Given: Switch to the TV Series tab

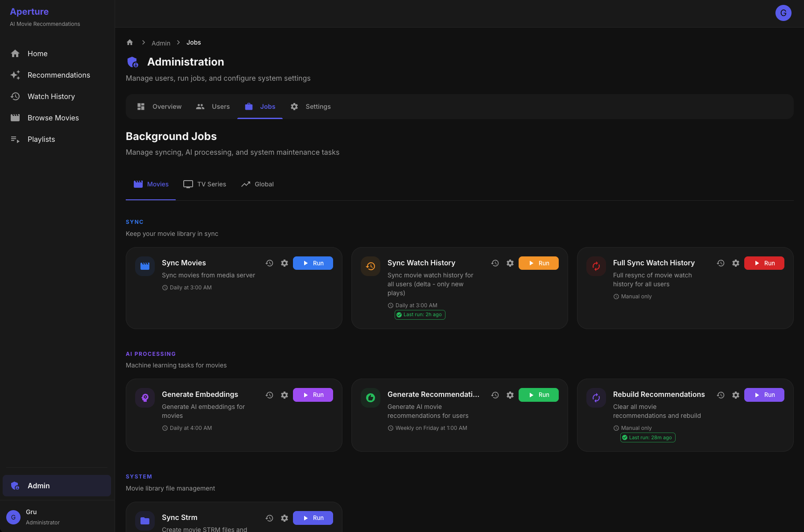Looking at the screenshot, I should click(x=205, y=184).
